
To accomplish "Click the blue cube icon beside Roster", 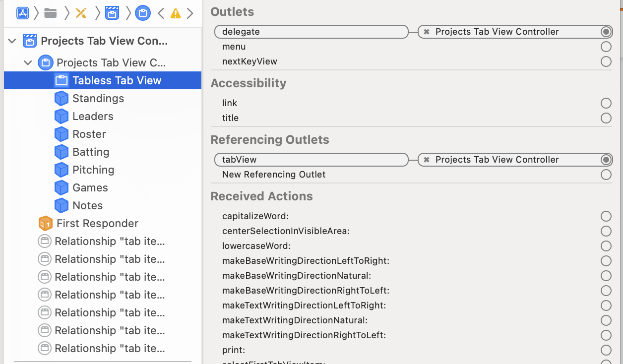I will point(61,134).
